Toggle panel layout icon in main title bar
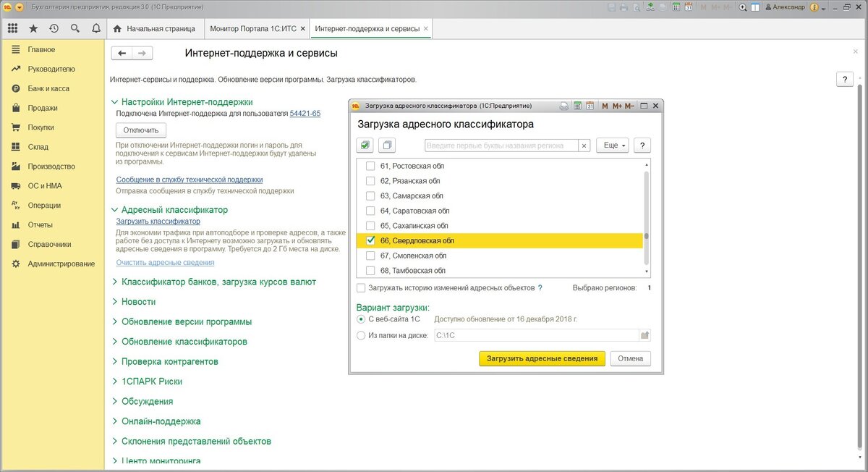868x472 pixels. coord(755,7)
